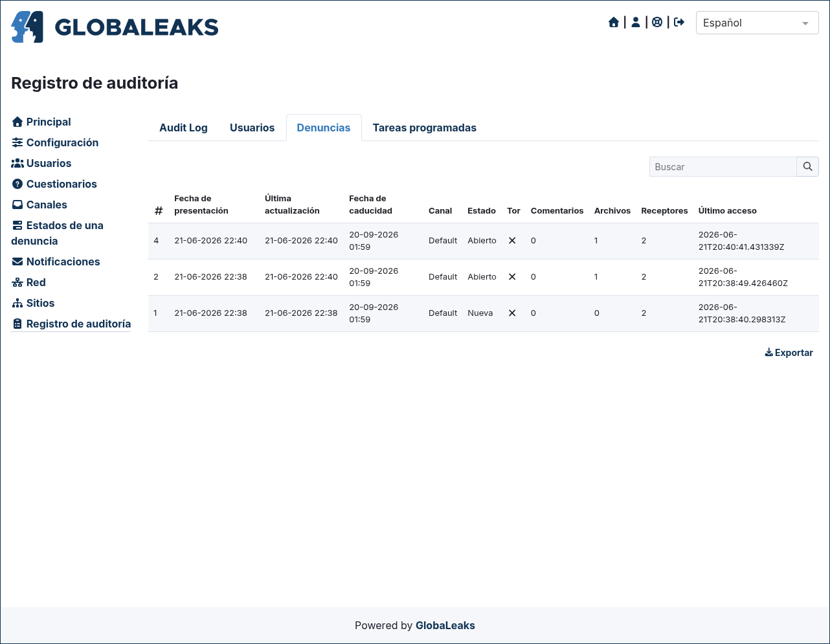Click the Canales inbox icon
Viewport: 830px width, 644px height.
pyautogui.click(x=17, y=205)
